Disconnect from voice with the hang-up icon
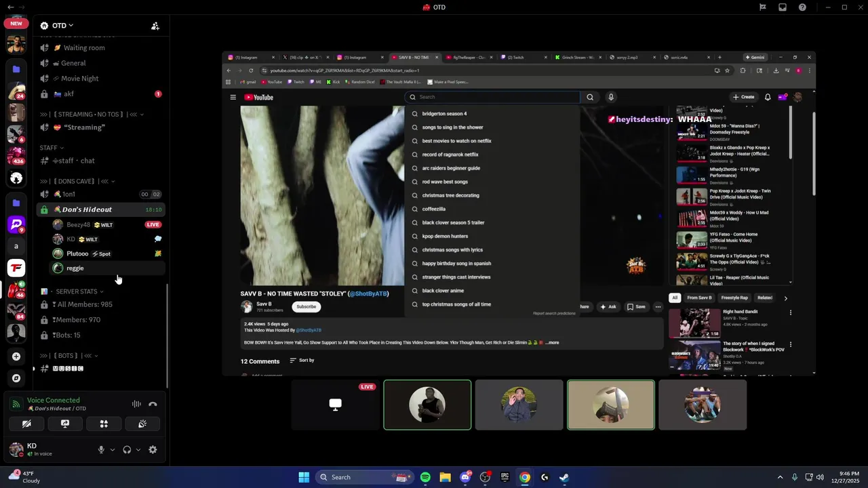 (153, 404)
